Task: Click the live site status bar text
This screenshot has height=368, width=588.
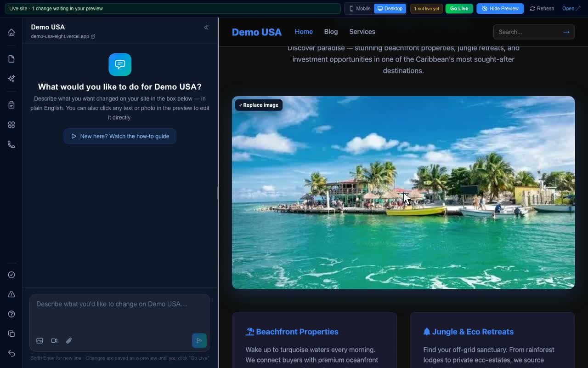Action: tap(56, 9)
